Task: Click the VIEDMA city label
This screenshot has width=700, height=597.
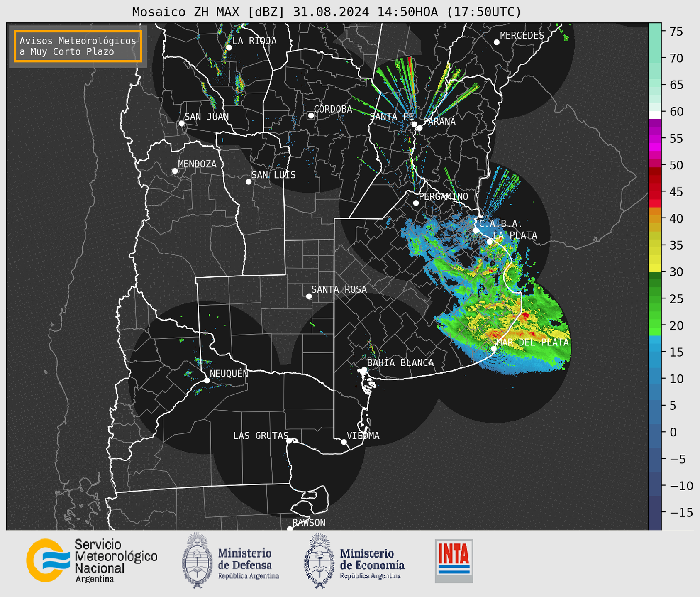Action: coord(363,436)
